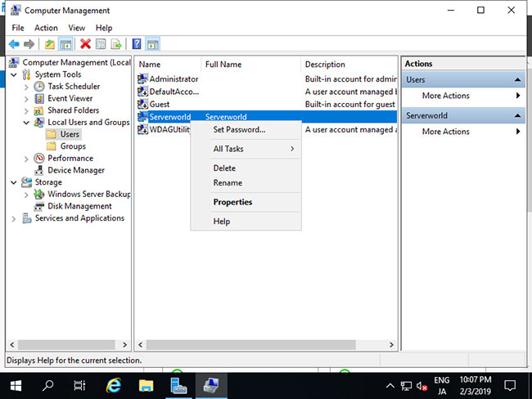Click the red X Delete toolbar icon
This screenshot has height=399, width=532.
coord(85,44)
